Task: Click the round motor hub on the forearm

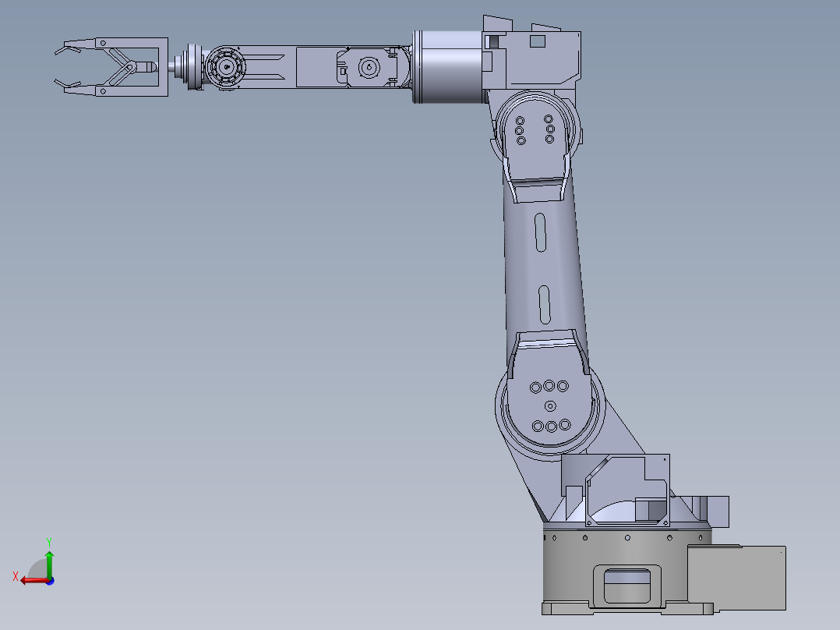Action: pos(369,68)
